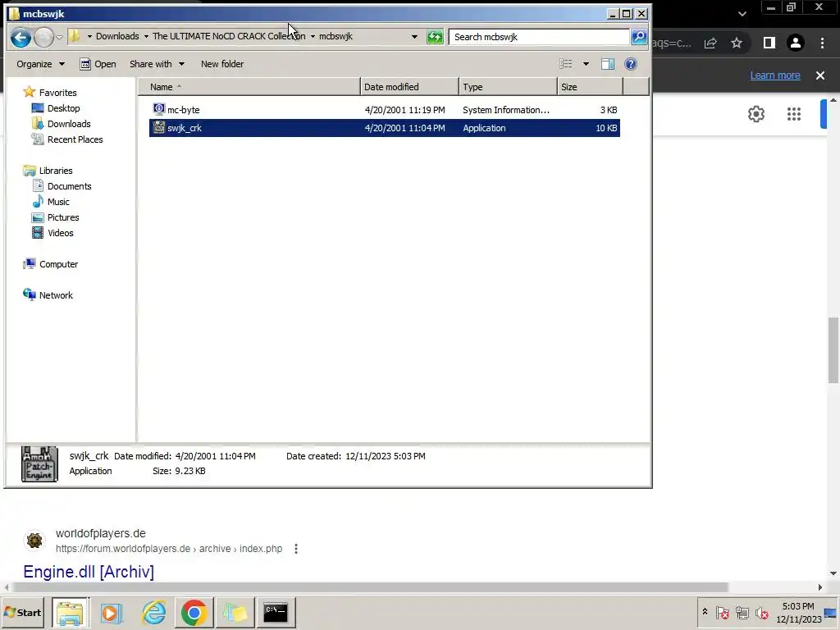The image size is (840, 630).
Task: Open Google apps grid in Chrome
Action: click(793, 114)
